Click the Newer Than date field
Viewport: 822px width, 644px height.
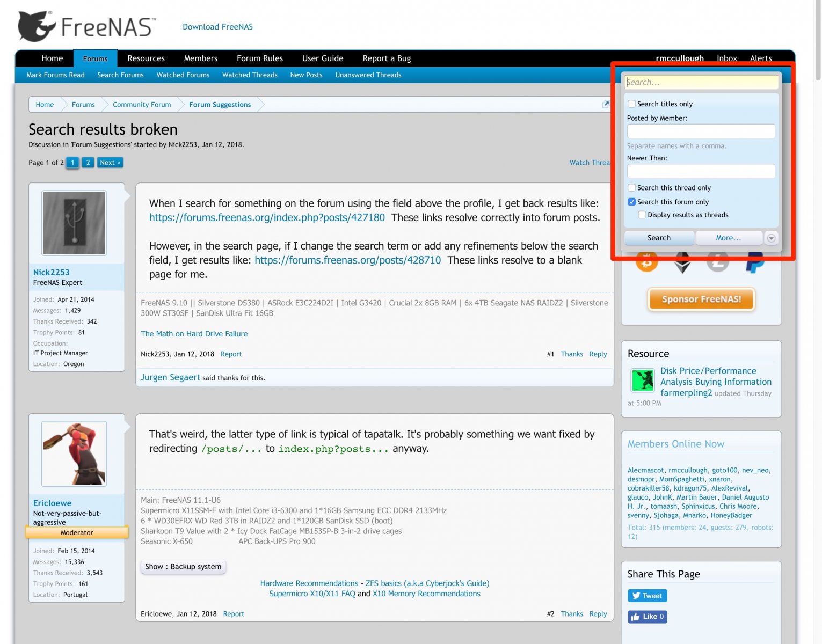pyautogui.click(x=701, y=171)
